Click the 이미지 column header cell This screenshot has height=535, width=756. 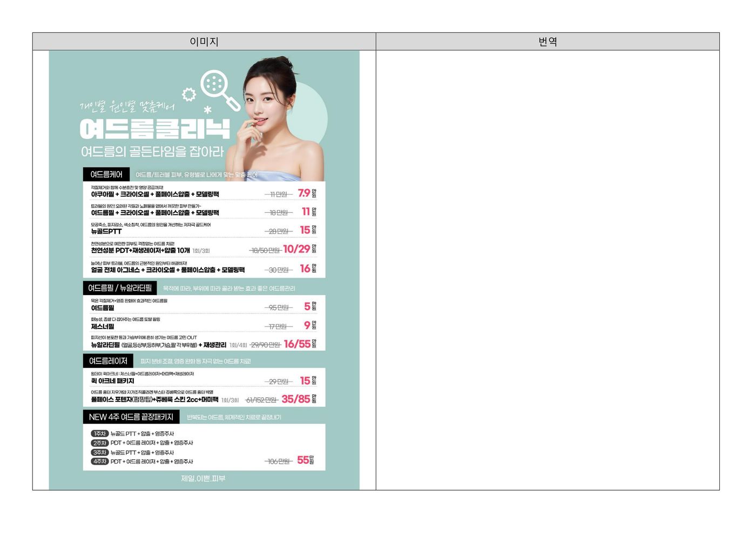tap(204, 42)
